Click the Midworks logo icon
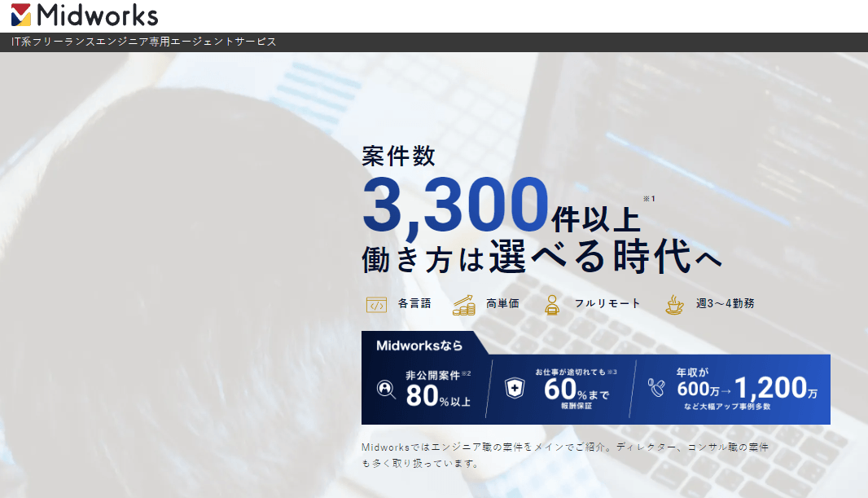The height and width of the screenshot is (498, 868). pos(21,15)
